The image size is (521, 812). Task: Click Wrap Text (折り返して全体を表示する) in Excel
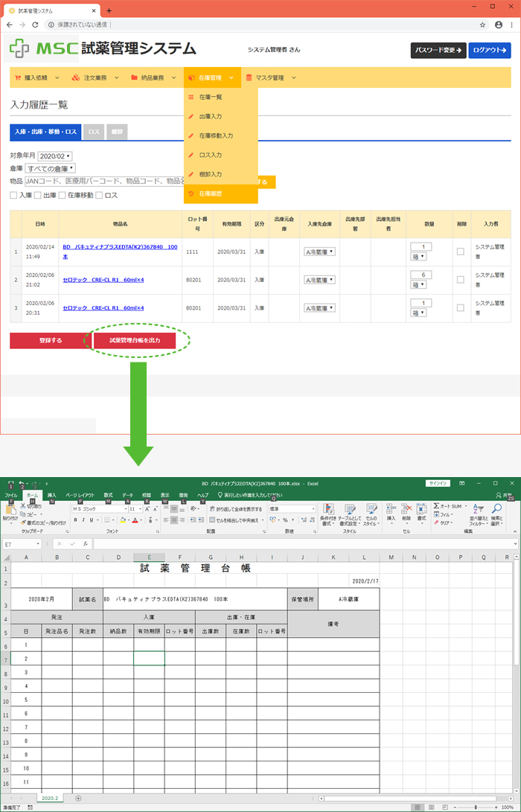coord(236,509)
